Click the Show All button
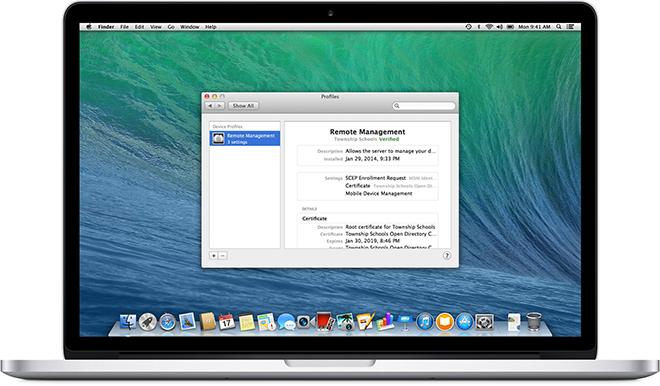Viewport: 660px width, 386px height. [243, 106]
